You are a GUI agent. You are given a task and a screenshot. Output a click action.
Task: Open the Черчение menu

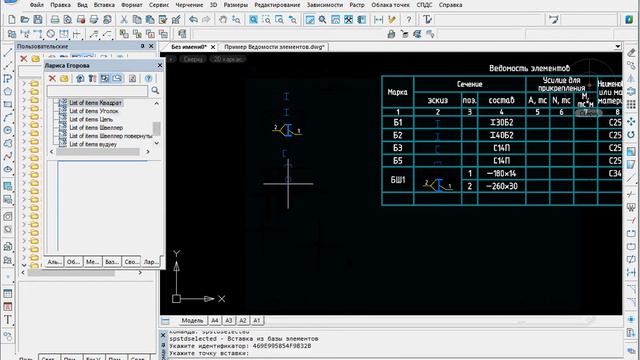pos(189,5)
